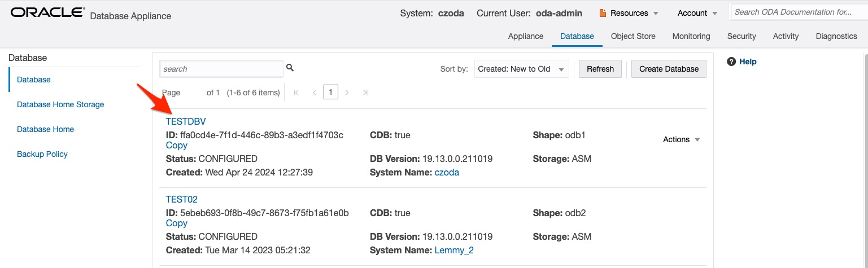
Task: Open the Lemmy_2 system name link
Action: 454,250
